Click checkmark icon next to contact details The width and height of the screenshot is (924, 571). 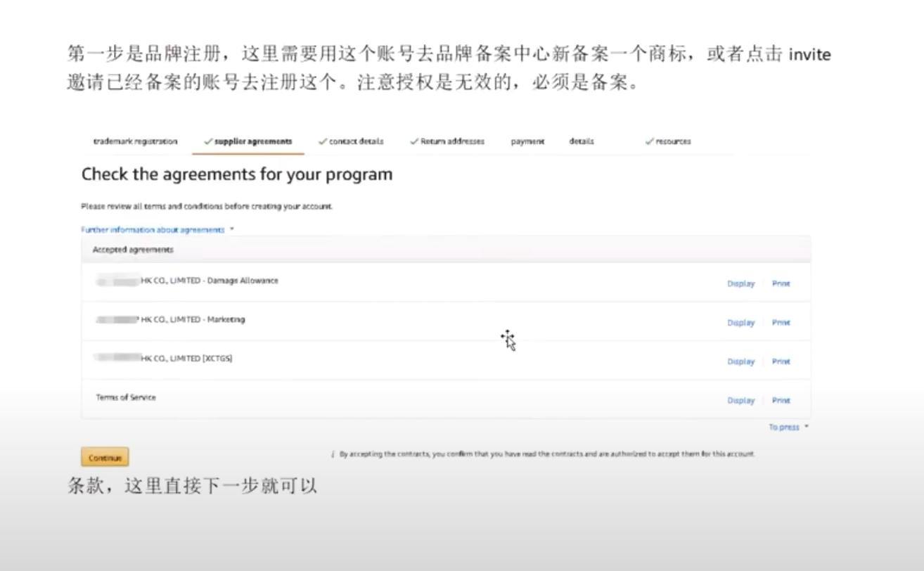point(323,141)
